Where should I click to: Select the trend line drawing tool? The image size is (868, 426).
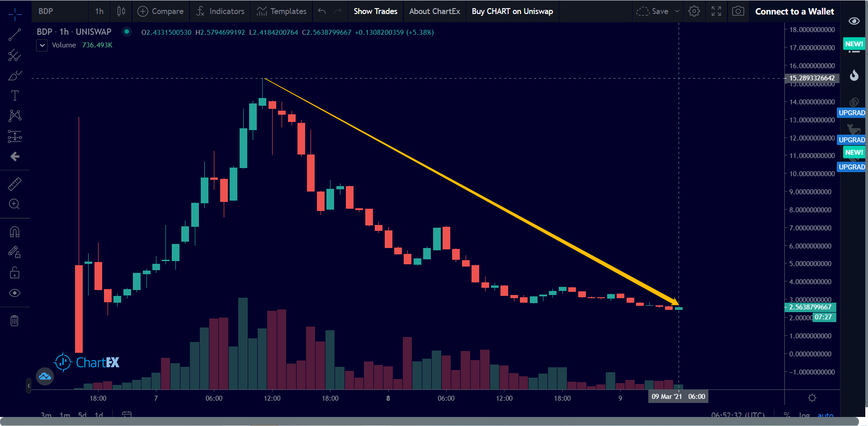pyautogui.click(x=14, y=35)
